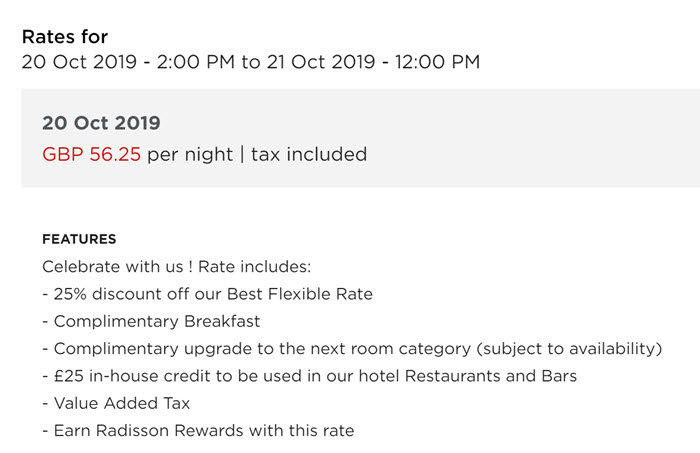Click the Complimentary Breakfast feature line
Screen dimensions: 700x453
coord(151,321)
